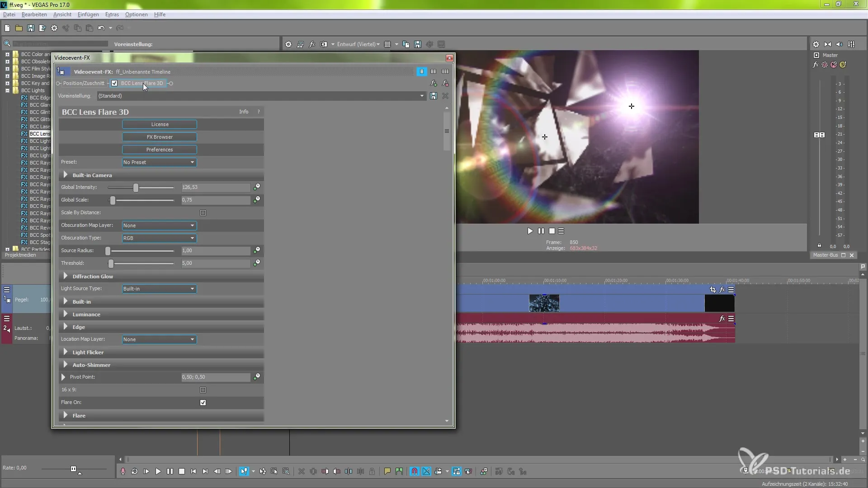
Task: Open the Einfügen menu
Action: point(88,14)
